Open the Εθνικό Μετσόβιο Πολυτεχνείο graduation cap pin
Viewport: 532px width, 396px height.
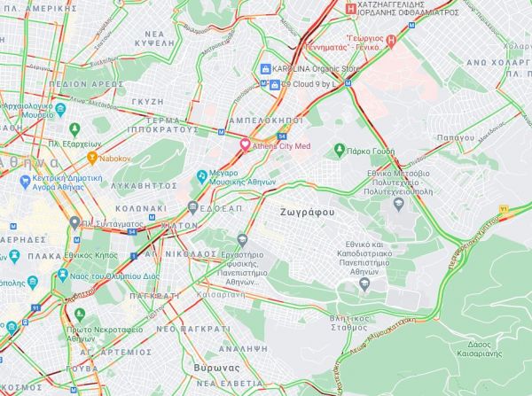tap(398, 205)
